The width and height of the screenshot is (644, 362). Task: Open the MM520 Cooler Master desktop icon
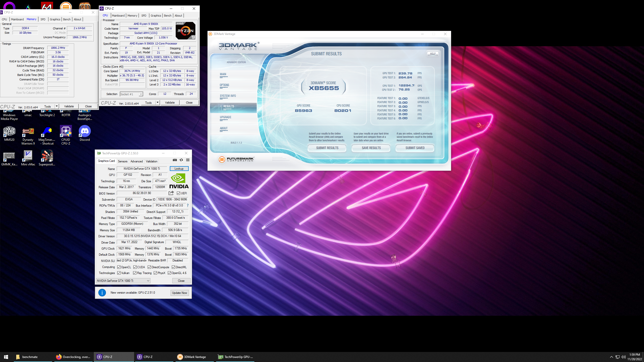[x=9, y=134]
